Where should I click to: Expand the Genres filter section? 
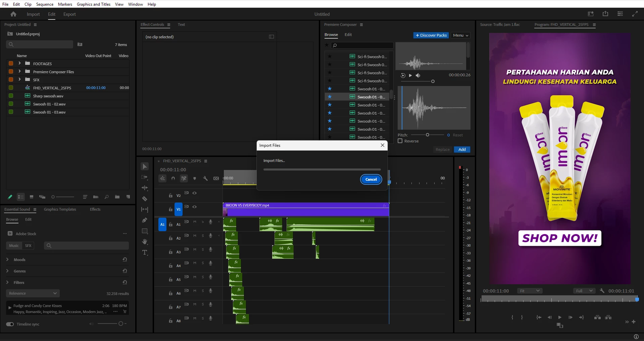(x=7, y=271)
